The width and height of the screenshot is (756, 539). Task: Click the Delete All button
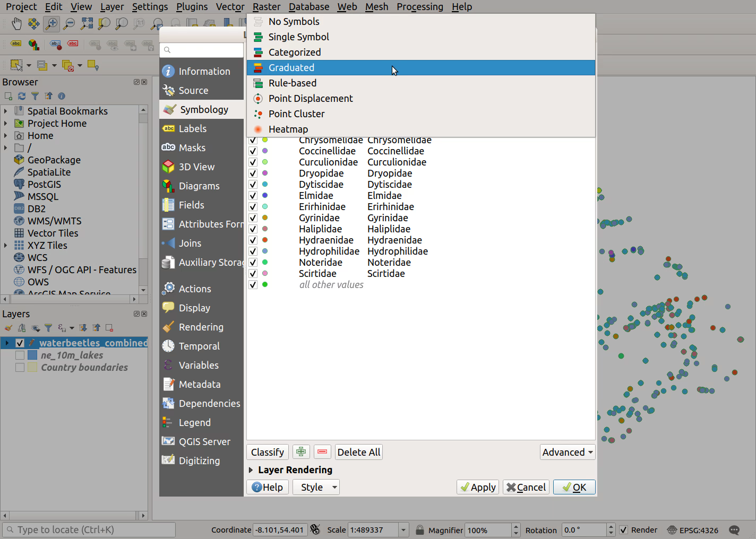[359, 452]
